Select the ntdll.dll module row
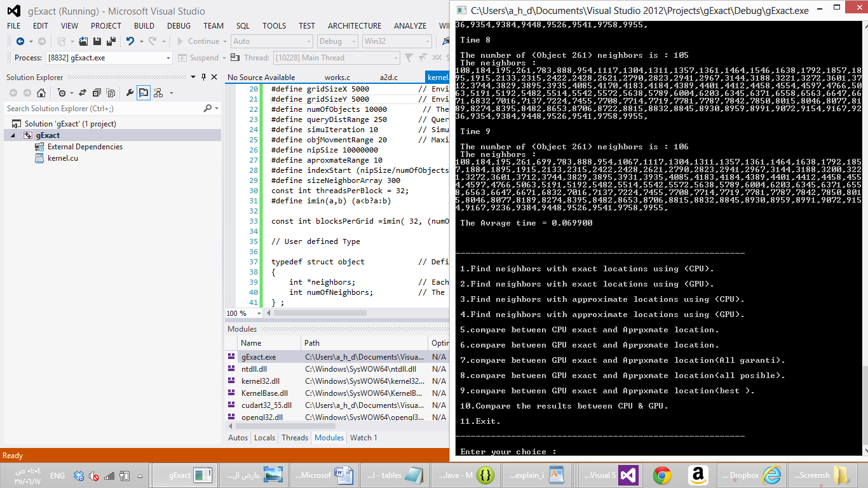 click(x=337, y=369)
